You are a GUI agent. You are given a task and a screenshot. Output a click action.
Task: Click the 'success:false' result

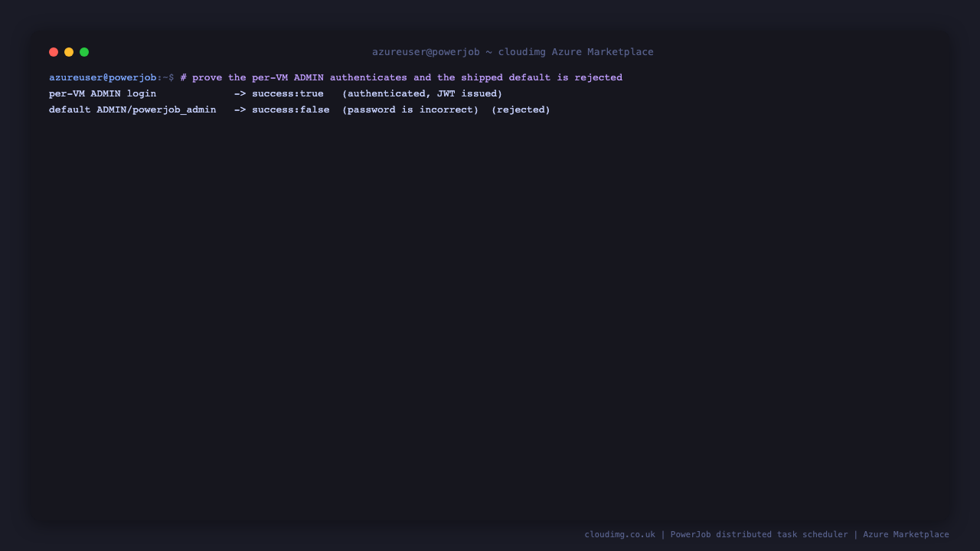291,109
